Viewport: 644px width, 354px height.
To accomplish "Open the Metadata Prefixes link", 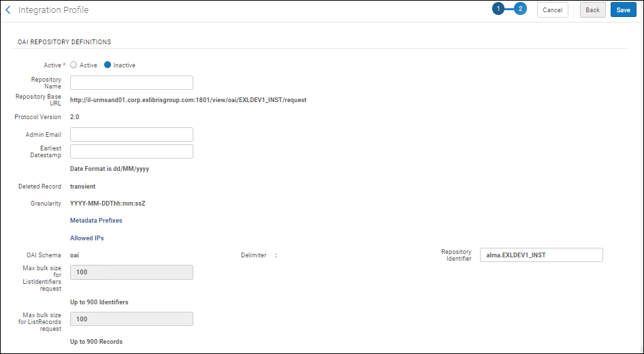I will 96,221.
